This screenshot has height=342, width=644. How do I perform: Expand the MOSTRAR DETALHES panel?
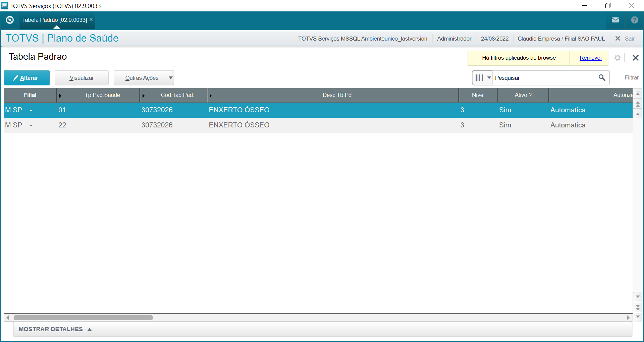click(x=55, y=329)
